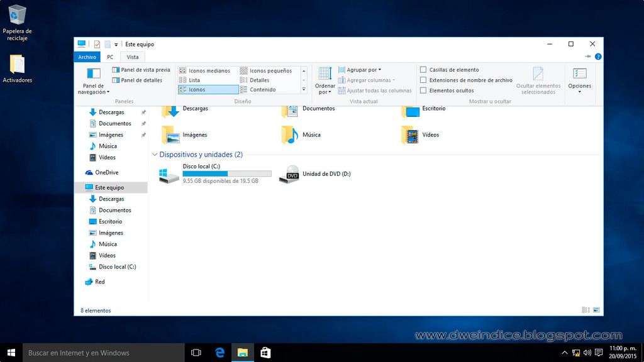Click the ribbon help question-mark icon
Image resolution: width=644 pixels, height=362 pixels.
click(598, 57)
